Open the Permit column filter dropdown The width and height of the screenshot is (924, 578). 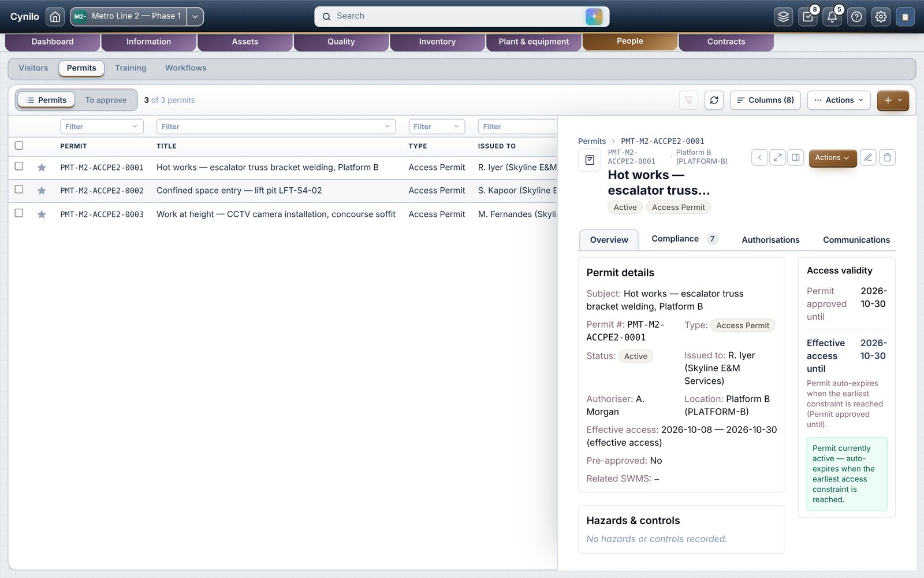102,127
